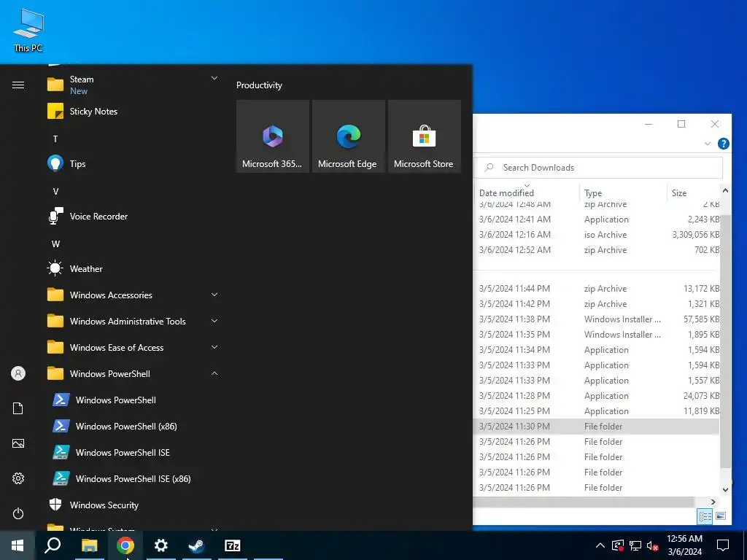Viewport: 747px width, 560px height.
Task: Select the 2,243 KB Application row
Action: [x=597, y=219]
